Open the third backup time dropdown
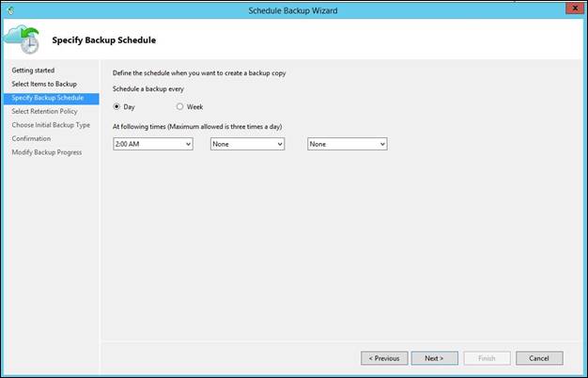Image resolution: width=588 pixels, height=378 pixels. (348, 144)
